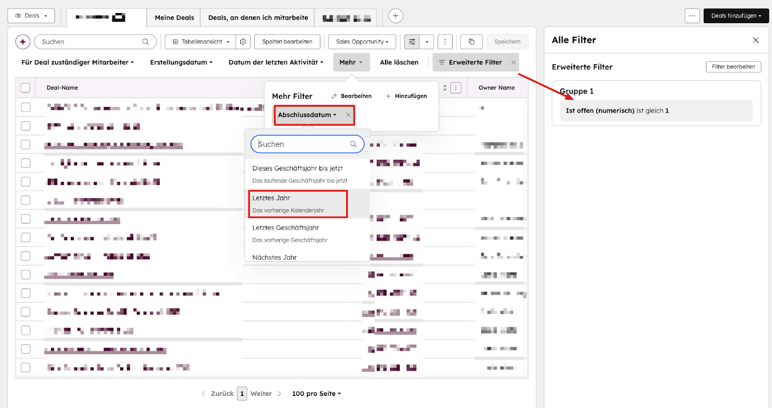Viewport: 772px width, 408px height.
Task: Open table view settings gear icon
Action: [x=243, y=42]
